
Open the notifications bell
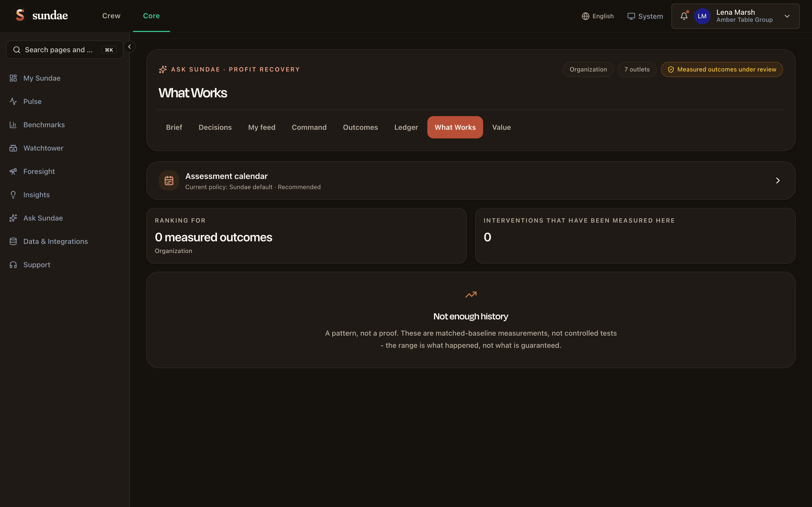point(684,16)
